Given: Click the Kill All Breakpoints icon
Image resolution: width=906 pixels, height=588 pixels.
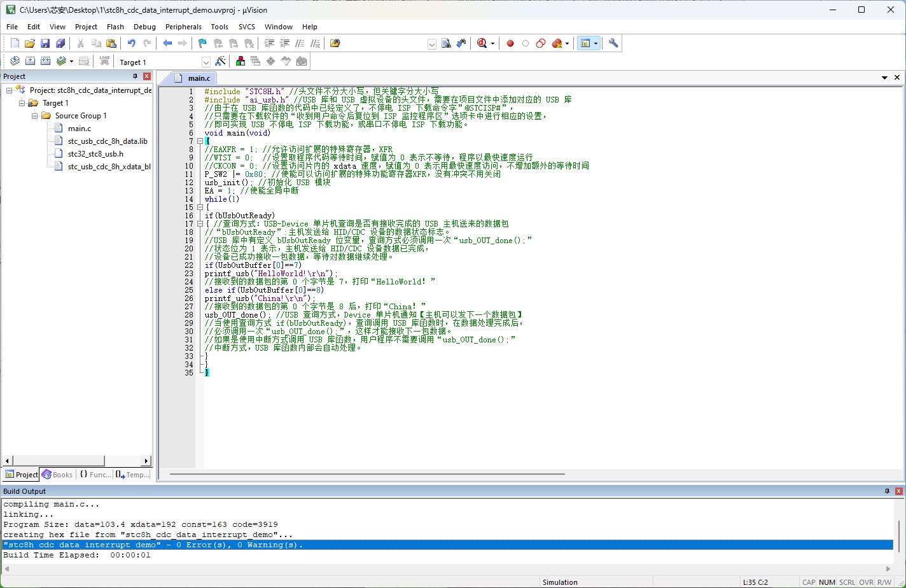Looking at the screenshot, I should click(x=557, y=43).
